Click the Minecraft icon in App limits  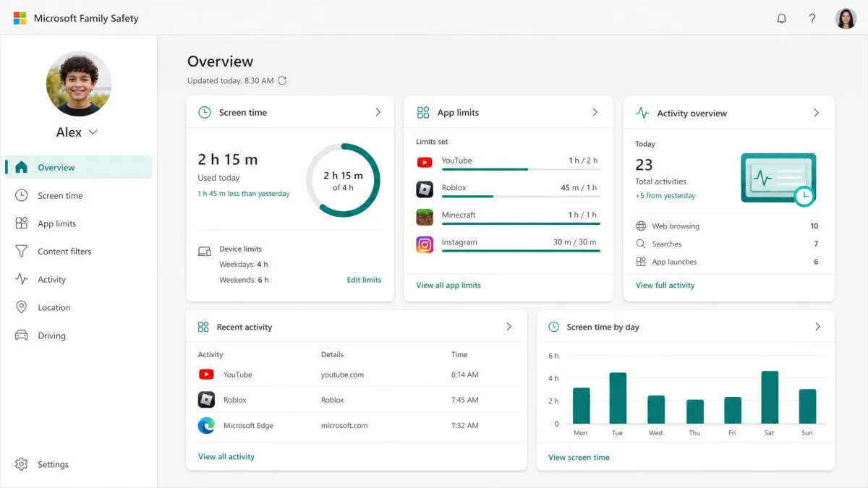click(x=425, y=217)
